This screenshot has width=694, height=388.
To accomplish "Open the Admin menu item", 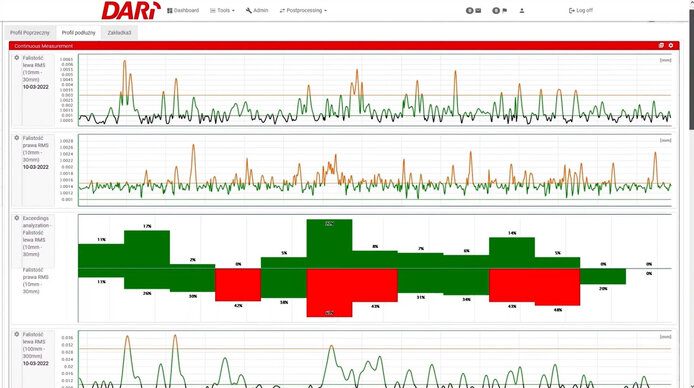I will pos(257,10).
